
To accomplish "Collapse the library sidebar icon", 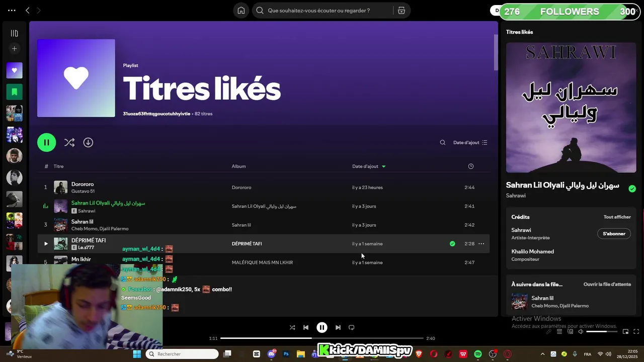I will tap(14, 33).
